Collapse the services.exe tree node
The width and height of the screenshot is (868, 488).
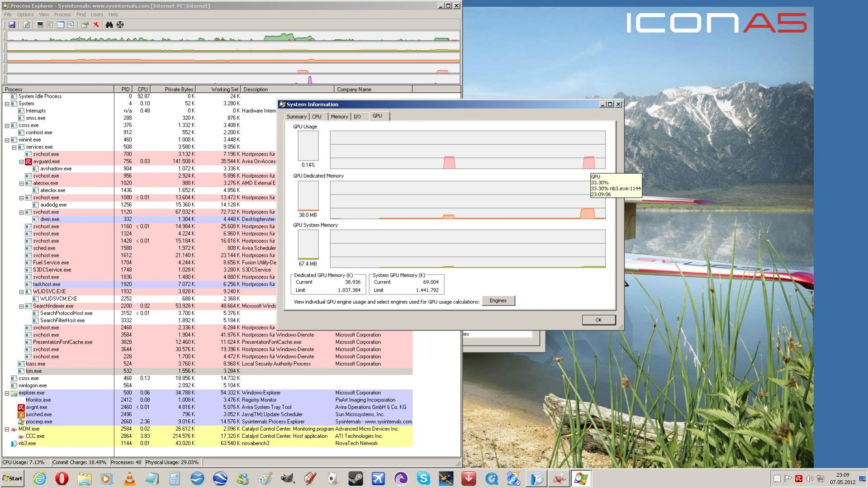[x=14, y=147]
